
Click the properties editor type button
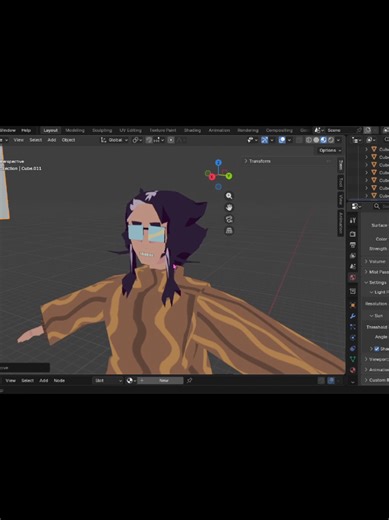(x=357, y=206)
